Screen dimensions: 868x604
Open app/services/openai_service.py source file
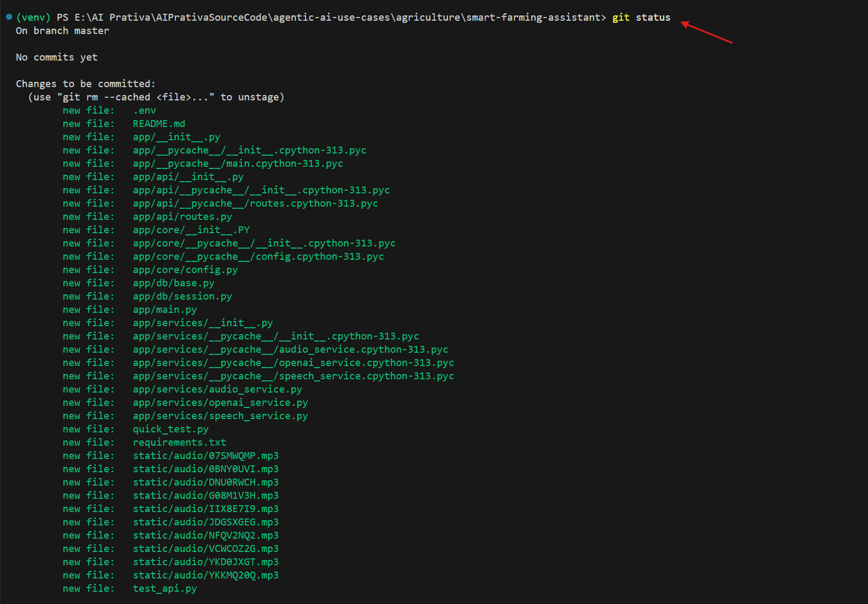point(220,403)
